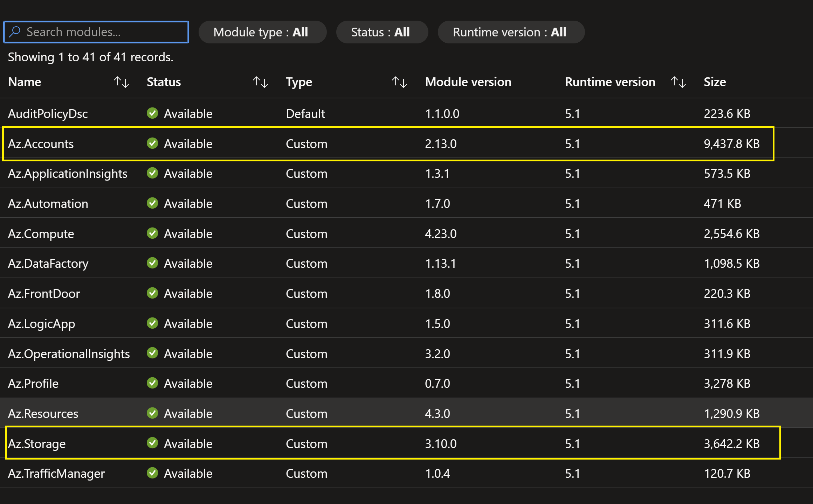Select the Az.LogicApp row name
The width and height of the screenshot is (813, 504).
[41, 324]
